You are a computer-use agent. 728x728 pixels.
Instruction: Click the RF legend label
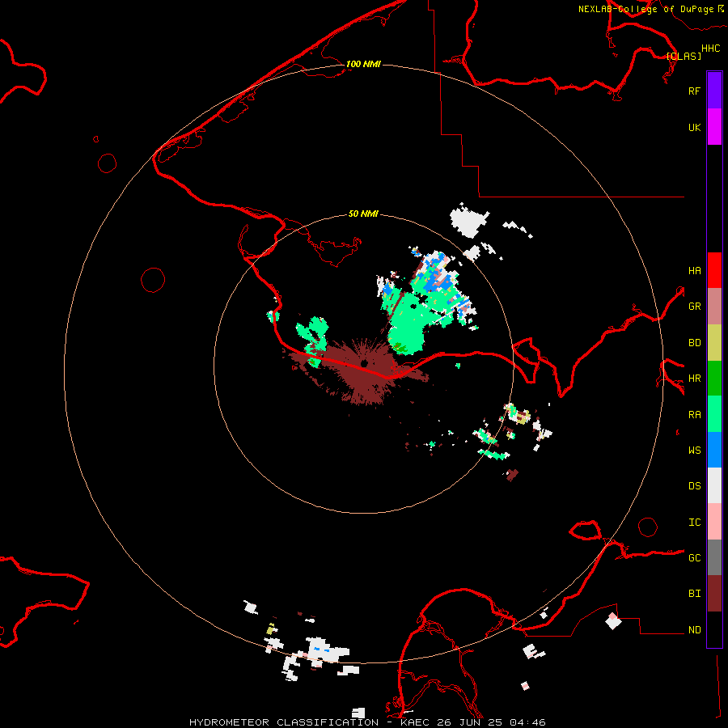pyautogui.click(x=694, y=91)
